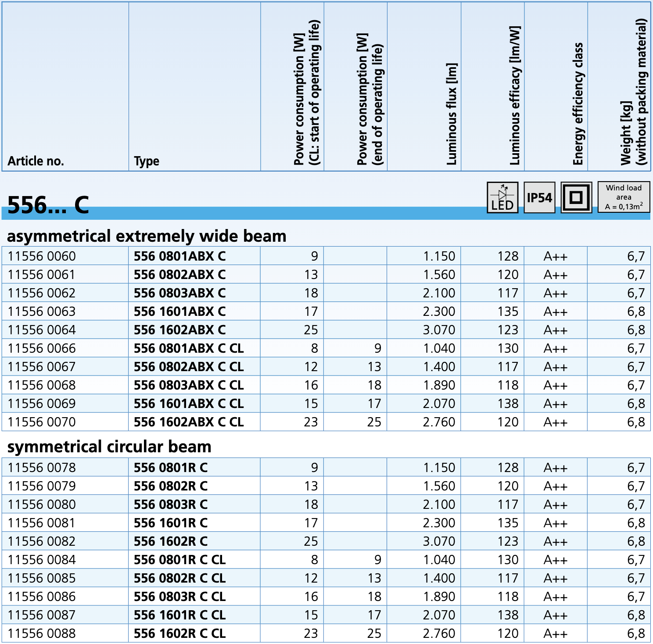Select article number 11556 0085
The width and height of the screenshot is (653, 644).
click(x=42, y=578)
